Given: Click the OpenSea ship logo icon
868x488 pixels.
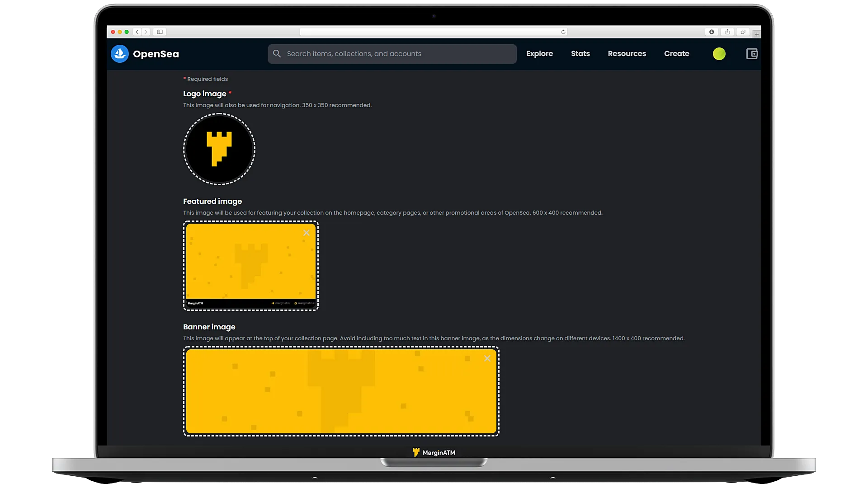Looking at the screenshot, I should click(x=120, y=54).
